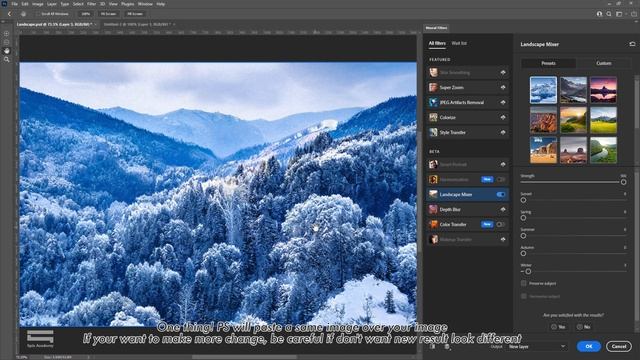Click the Cancel button
The image size is (640, 360).
(619, 346)
